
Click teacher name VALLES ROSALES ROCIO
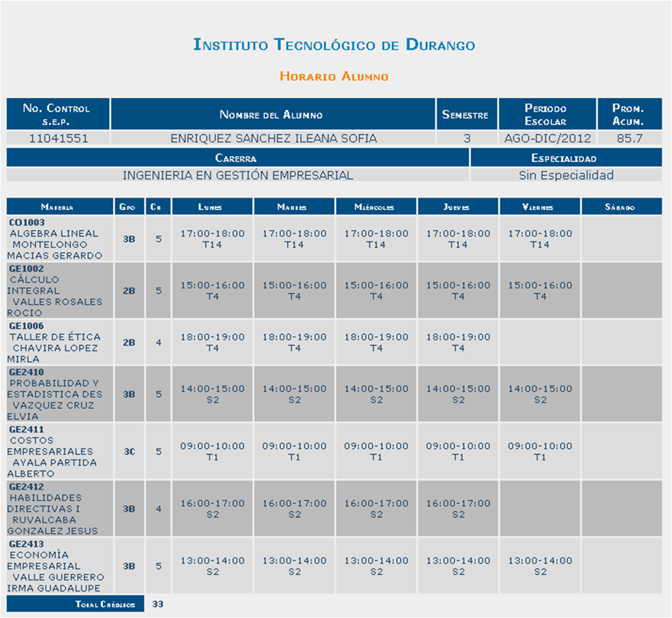pos(55,307)
